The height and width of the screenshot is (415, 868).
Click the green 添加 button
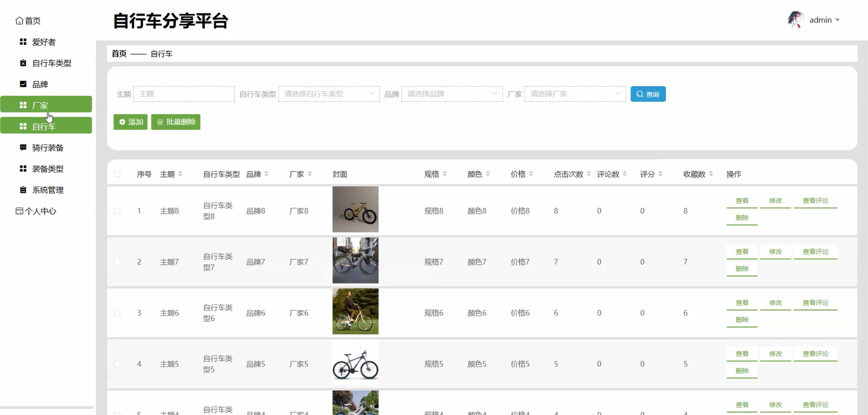[x=131, y=122]
